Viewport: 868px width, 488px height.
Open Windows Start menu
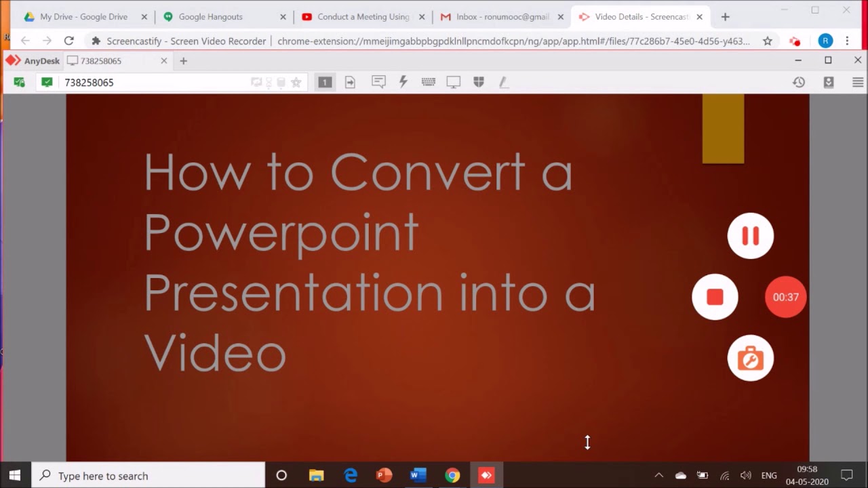[x=15, y=476]
